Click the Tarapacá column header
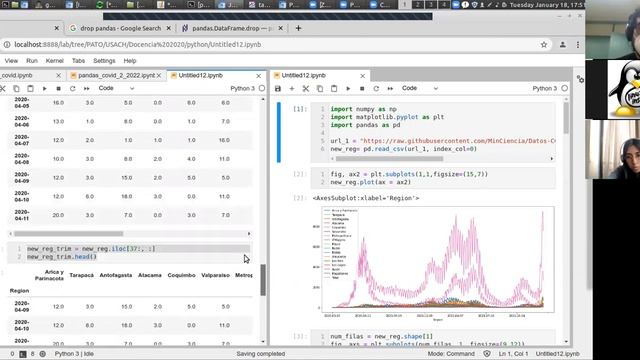 pos(81,276)
